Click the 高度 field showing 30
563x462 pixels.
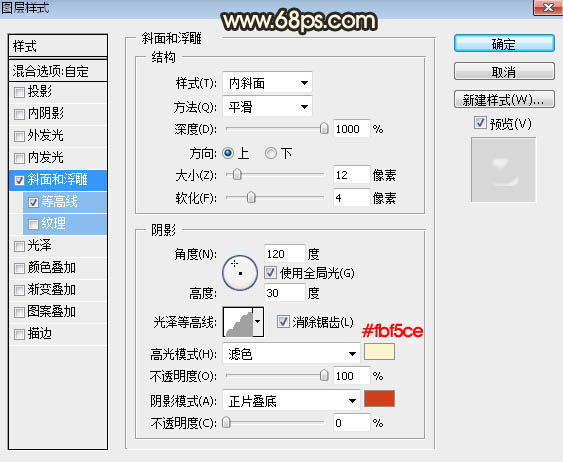tap(284, 293)
